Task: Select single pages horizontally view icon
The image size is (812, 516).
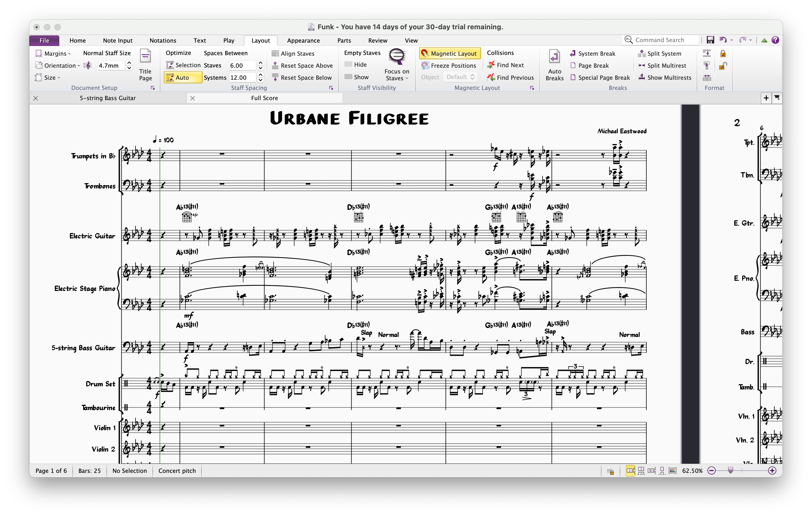Action: coord(651,471)
